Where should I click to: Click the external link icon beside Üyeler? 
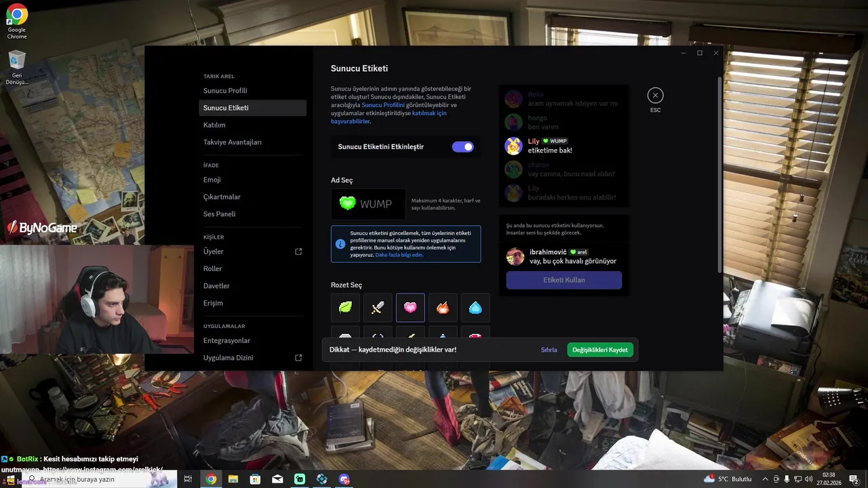[298, 251]
